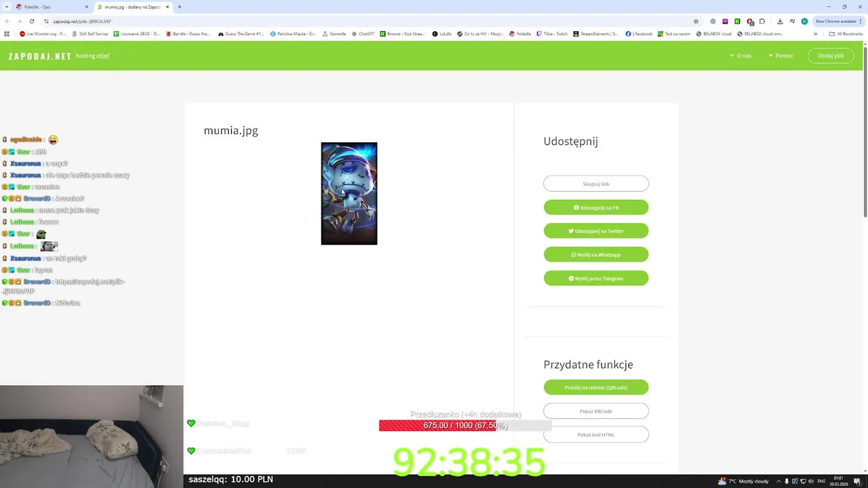
Task: Show hidden system tray icons chevron
Action: tap(778, 481)
